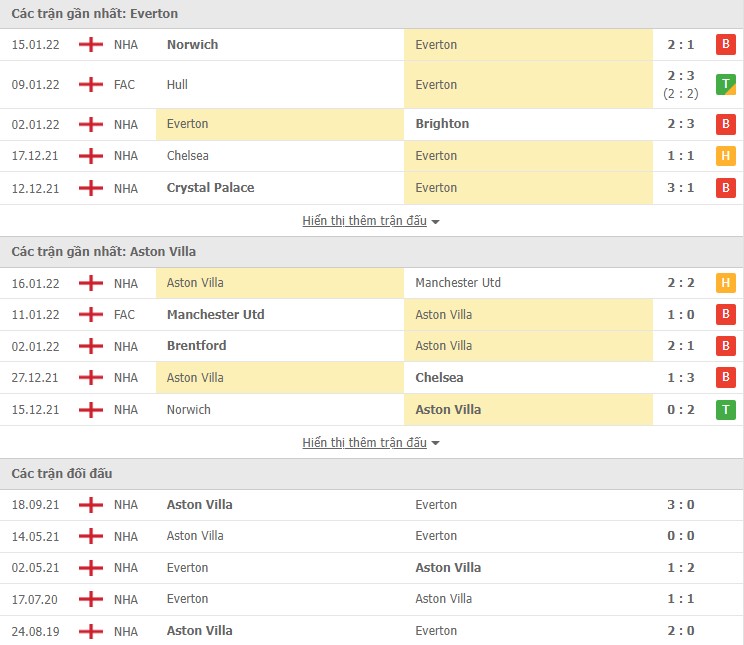Viewport: 744px width, 645px height.
Task: Click the 2 : 3 score of Everton vs Brighton
Action: [x=680, y=124]
